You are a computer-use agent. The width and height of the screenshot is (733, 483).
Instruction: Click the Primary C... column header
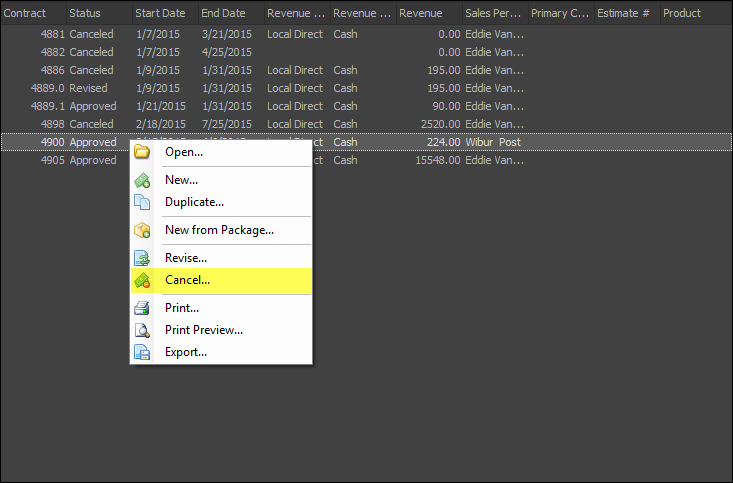click(x=561, y=13)
